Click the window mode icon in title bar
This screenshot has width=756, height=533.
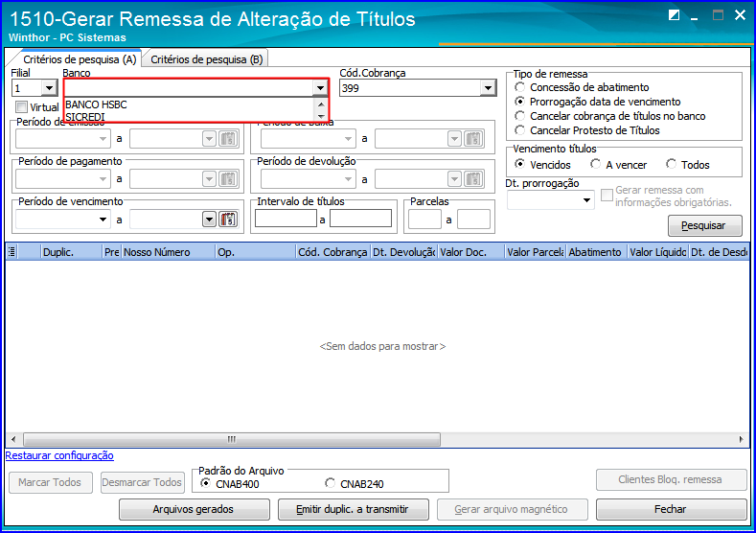pos(674,15)
